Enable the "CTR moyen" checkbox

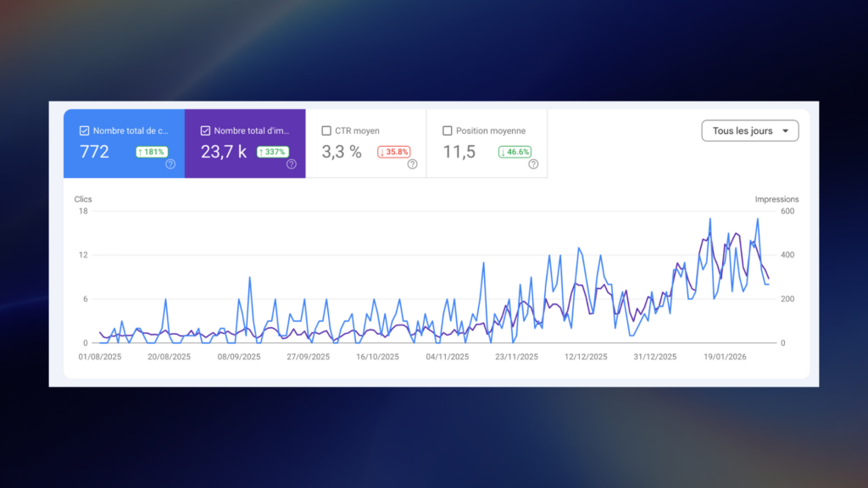tap(326, 130)
